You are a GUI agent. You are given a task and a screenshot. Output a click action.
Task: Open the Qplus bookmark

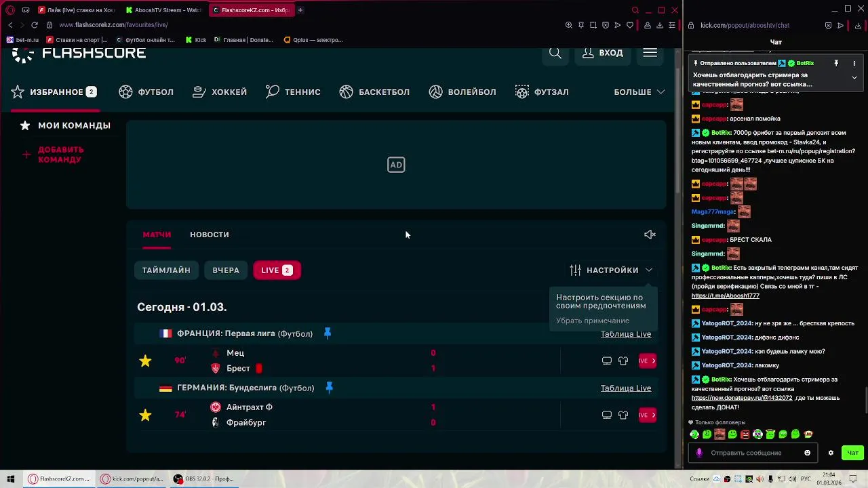point(313,40)
